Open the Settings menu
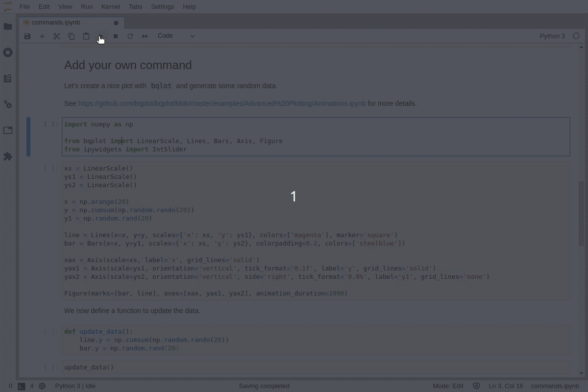This screenshot has height=392, width=588. (x=162, y=6)
